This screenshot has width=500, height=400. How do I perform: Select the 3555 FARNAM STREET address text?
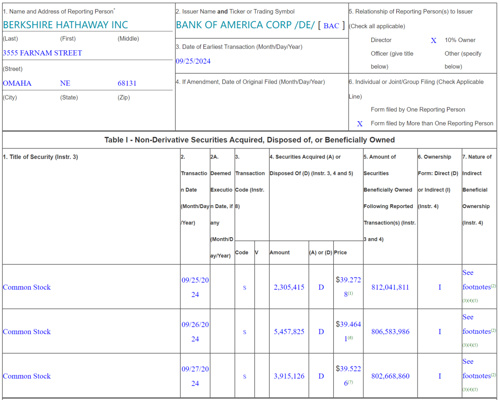[x=42, y=53]
